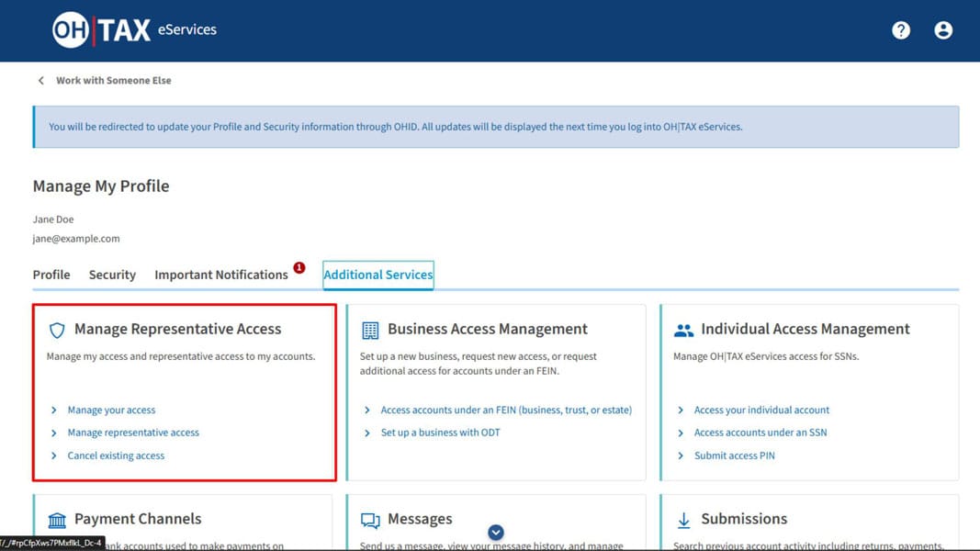This screenshot has width=980, height=551.
Task: Click chevron beside Submit access PIN
Action: pyautogui.click(x=681, y=455)
